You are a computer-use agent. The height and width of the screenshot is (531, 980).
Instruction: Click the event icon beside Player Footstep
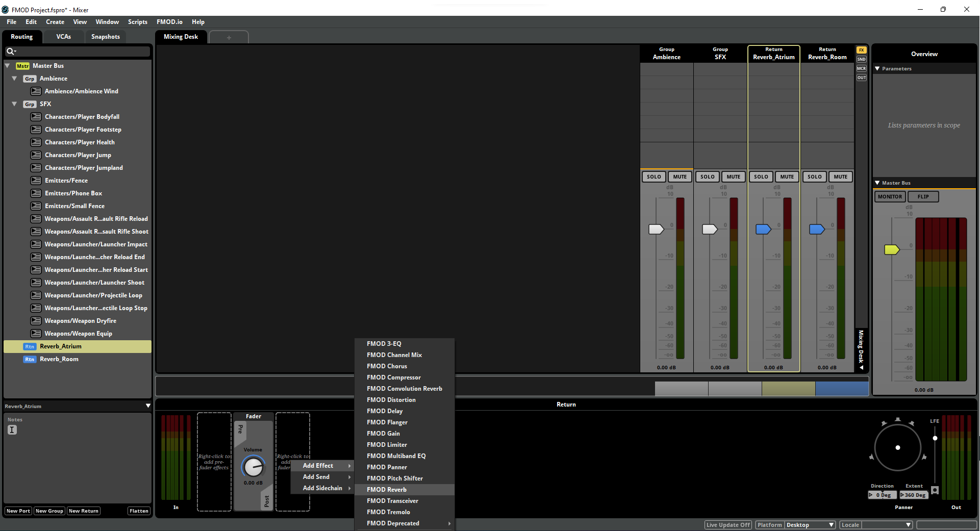point(36,130)
